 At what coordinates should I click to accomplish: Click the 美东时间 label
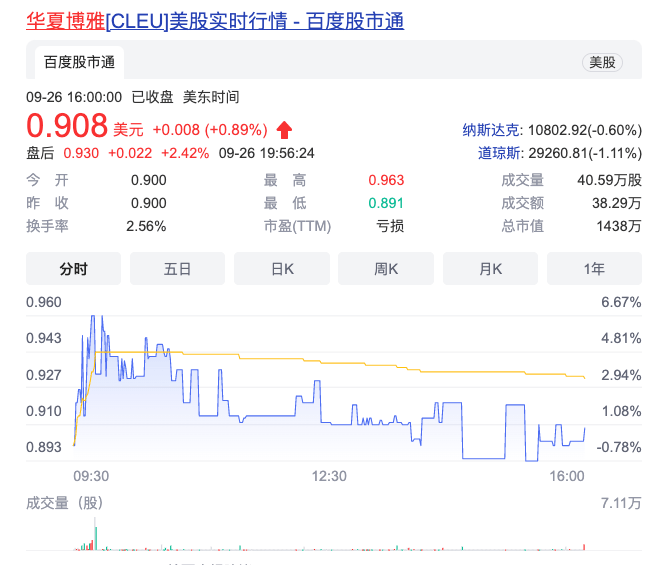[211, 97]
